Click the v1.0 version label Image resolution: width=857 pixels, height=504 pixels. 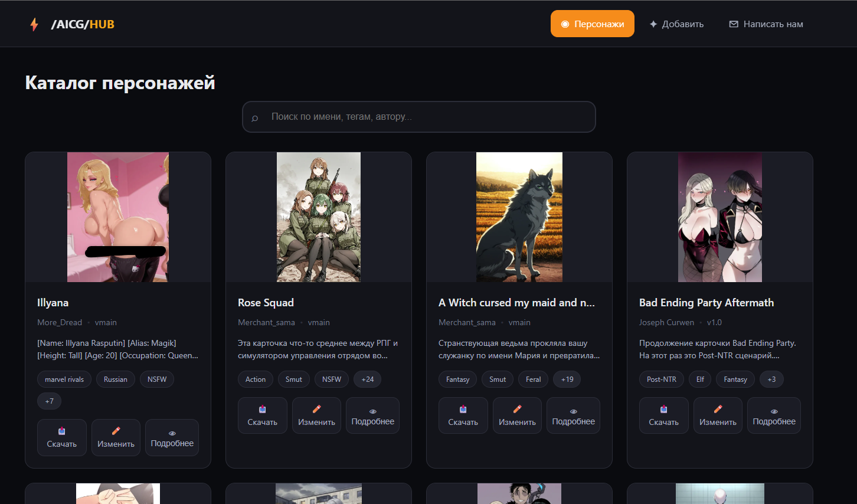point(714,322)
